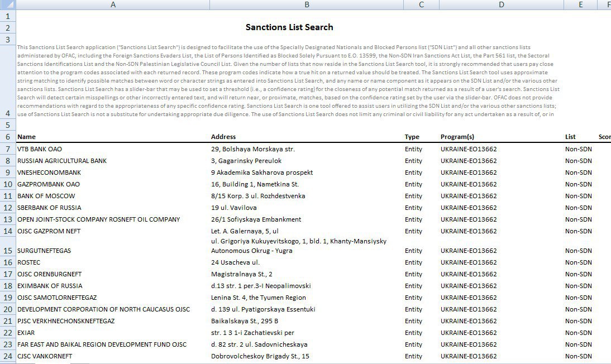Select column B header
This screenshot has height=364, width=611.
(x=307, y=4)
